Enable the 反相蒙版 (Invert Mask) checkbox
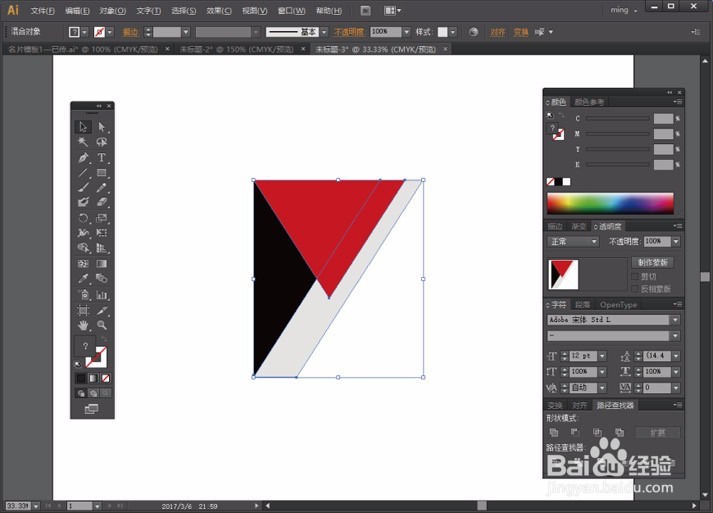The height and width of the screenshot is (513, 713). click(635, 289)
